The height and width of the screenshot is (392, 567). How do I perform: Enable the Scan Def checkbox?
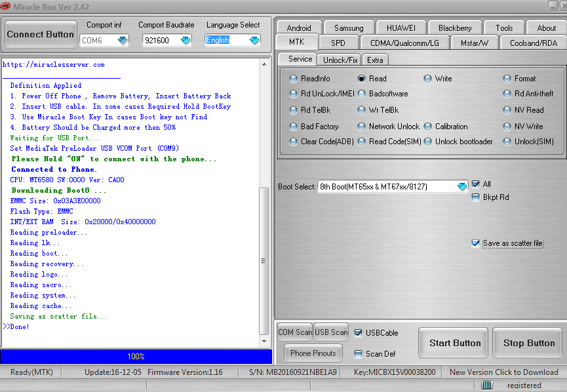coord(358,354)
